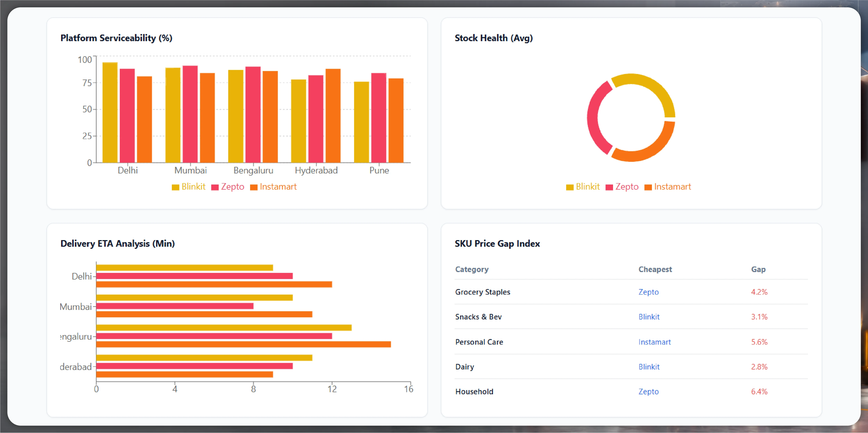Click the Gap column header

758,269
